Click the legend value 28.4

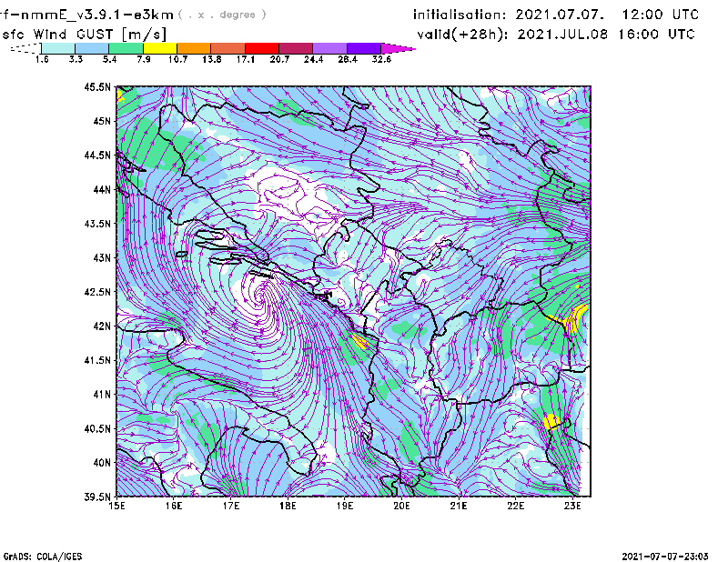[x=348, y=59]
